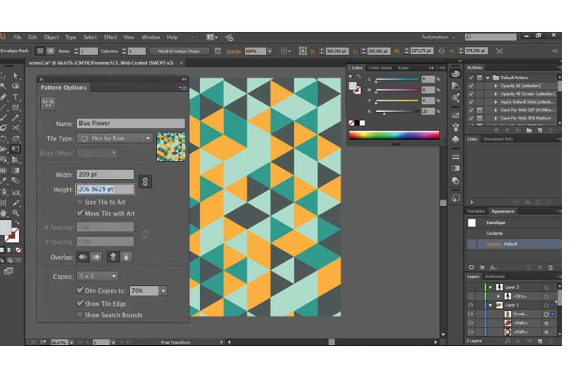Viewport: 588px width, 368px height.
Task: Collapse Layer 1 in Layers panel
Action: point(490,305)
